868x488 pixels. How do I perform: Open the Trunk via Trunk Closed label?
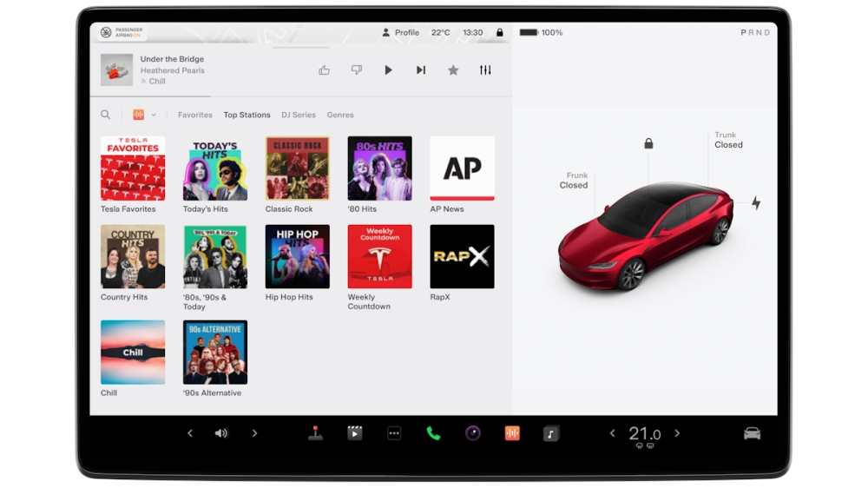point(728,140)
